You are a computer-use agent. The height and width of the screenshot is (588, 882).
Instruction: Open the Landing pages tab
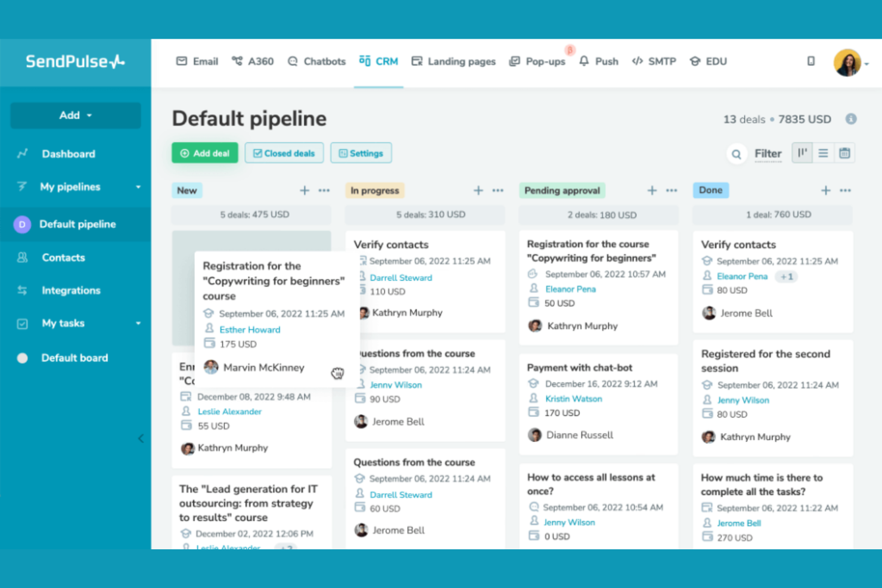point(454,61)
